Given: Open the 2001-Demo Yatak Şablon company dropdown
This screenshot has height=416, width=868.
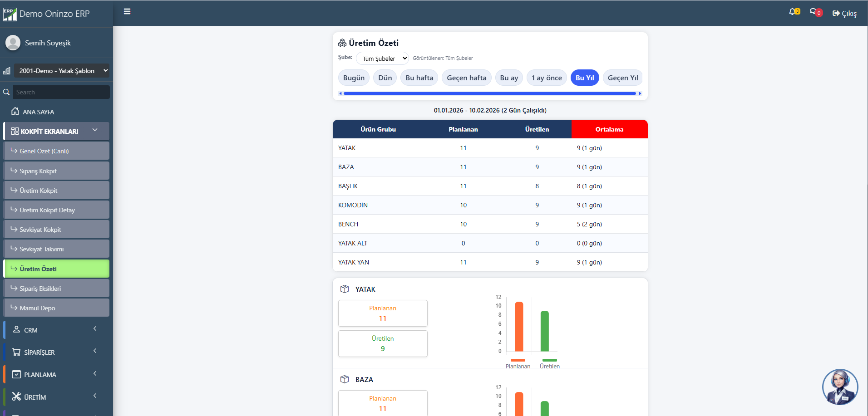Looking at the screenshot, I should pyautogui.click(x=62, y=71).
